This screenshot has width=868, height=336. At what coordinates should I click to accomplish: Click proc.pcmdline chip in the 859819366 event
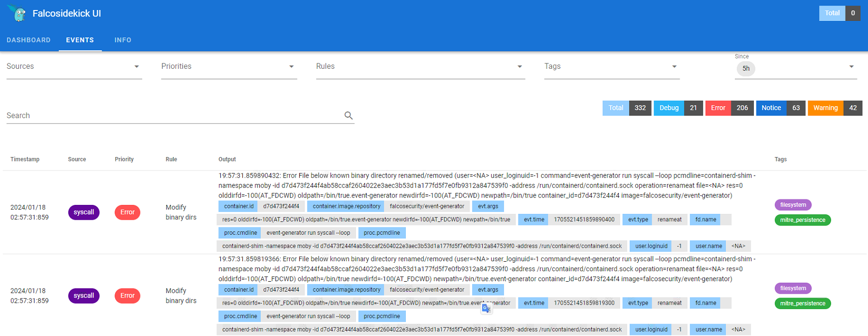[382, 316]
